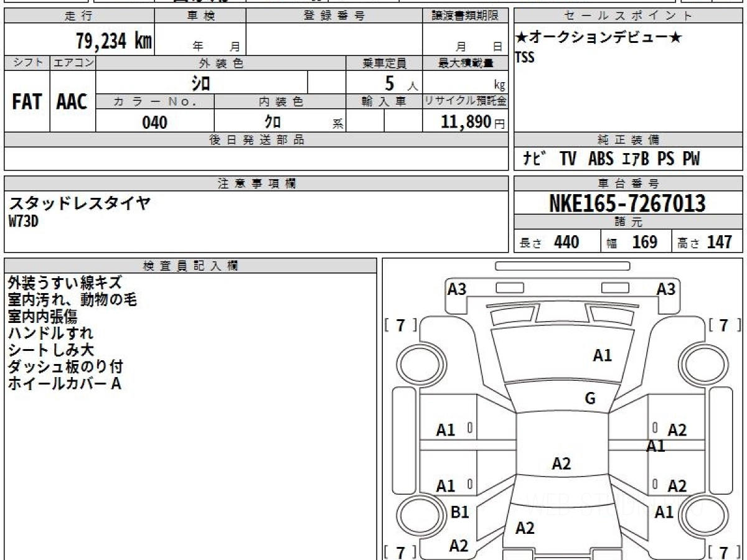Click the "G" mark on the windshield
The image size is (747, 560).
590,399
